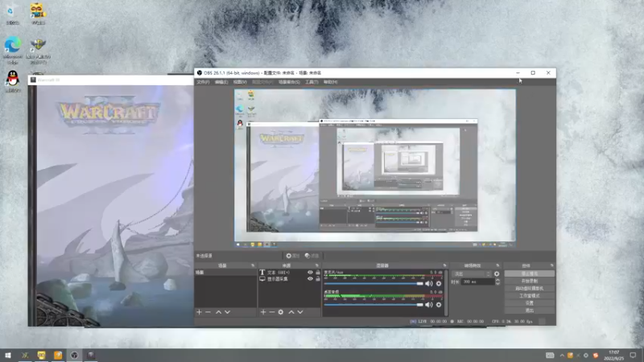Open the View menu in OBS
The width and height of the screenshot is (644, 362).
[x=240, y=82]
